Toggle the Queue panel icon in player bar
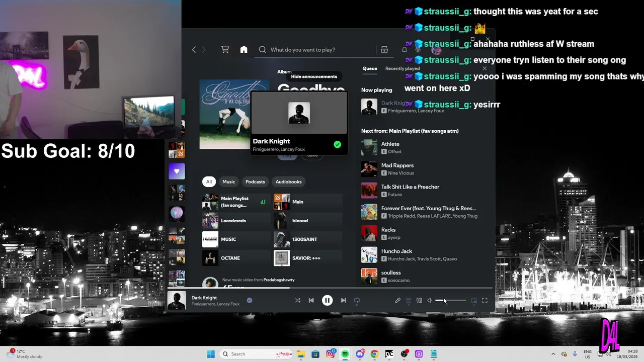This screenshot has height=362, width=644. [x=409, y=300]
